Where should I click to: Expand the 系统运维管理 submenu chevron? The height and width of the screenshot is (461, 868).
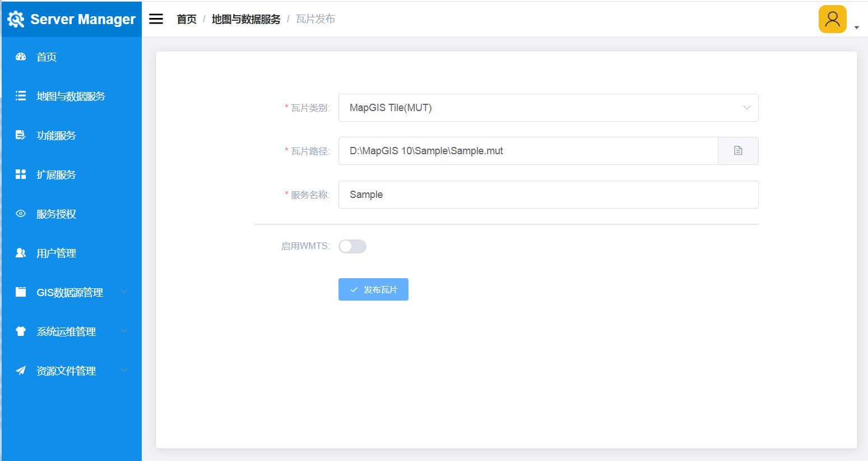(x=124, y=331)
